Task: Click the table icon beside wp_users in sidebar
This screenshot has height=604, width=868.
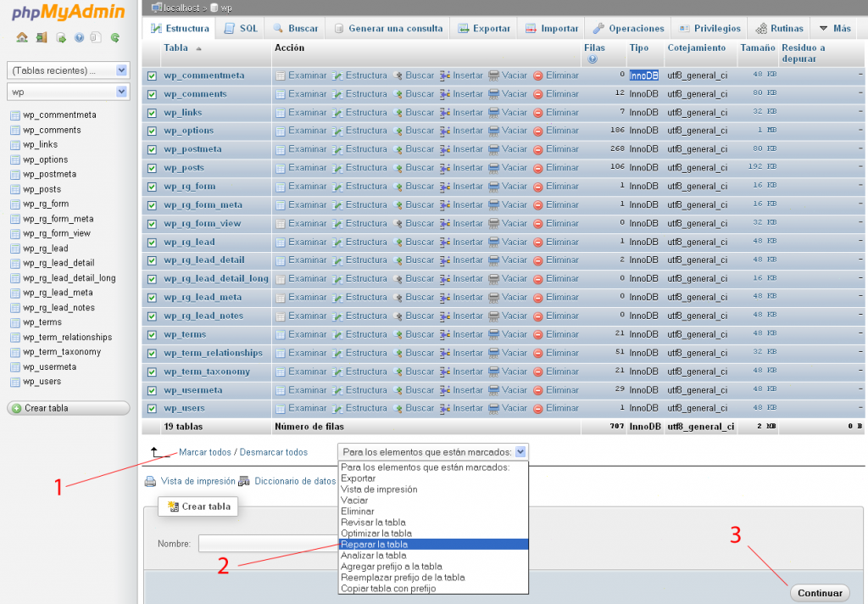Action: (15, 382)
